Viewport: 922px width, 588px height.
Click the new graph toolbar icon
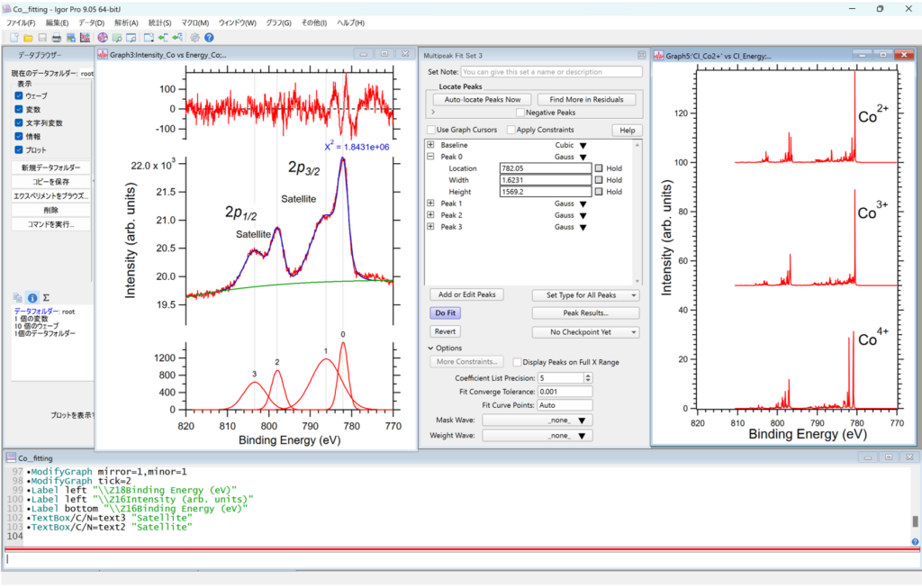point(85,38)
